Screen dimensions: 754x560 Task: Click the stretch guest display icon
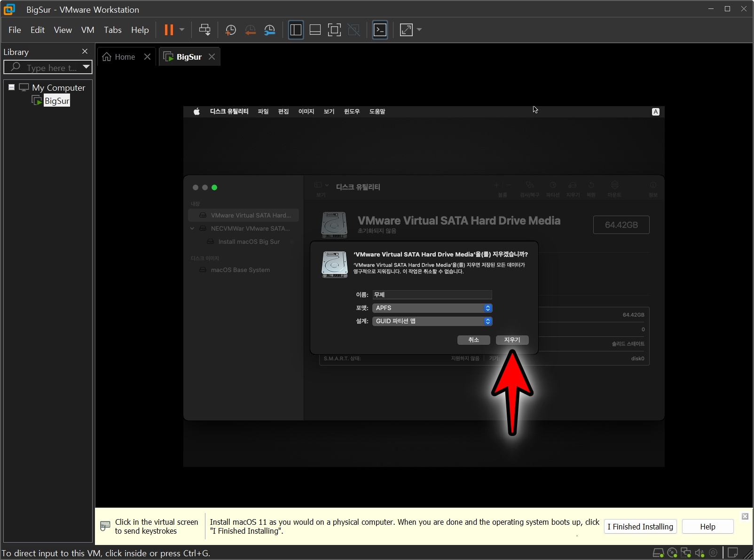pos(406,30)
